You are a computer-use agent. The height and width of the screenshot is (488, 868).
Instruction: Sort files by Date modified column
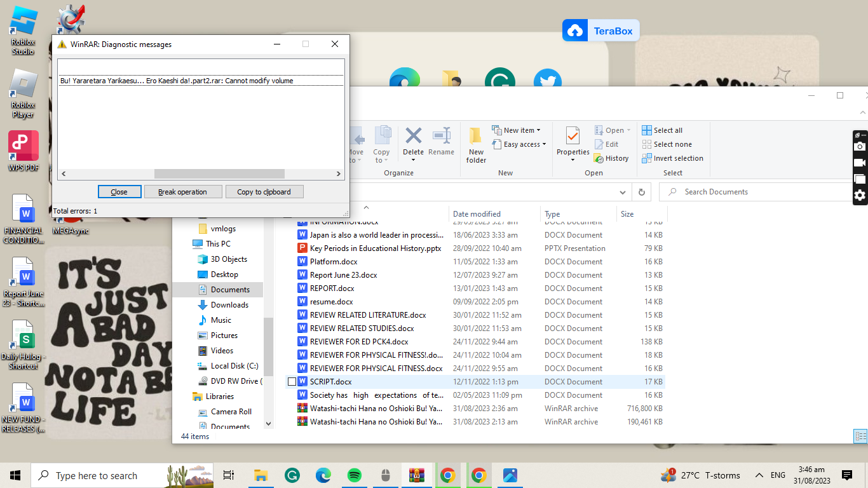(477, 214)
